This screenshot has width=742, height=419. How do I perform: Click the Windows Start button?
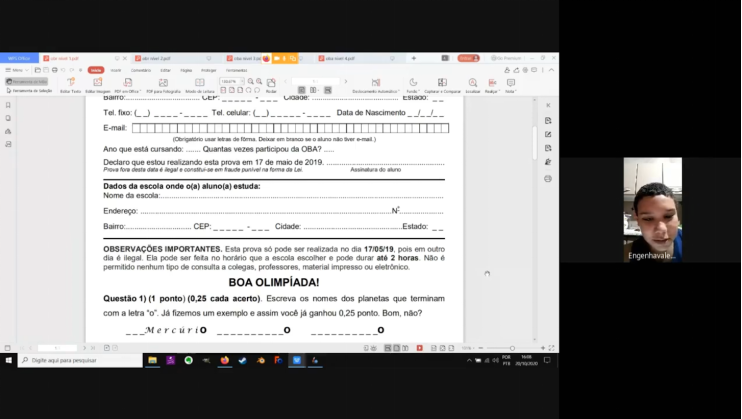(9, 360)
